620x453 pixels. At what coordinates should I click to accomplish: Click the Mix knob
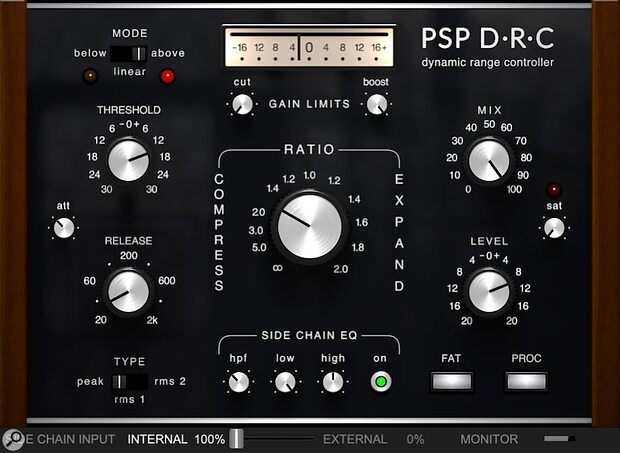[489, 160]
